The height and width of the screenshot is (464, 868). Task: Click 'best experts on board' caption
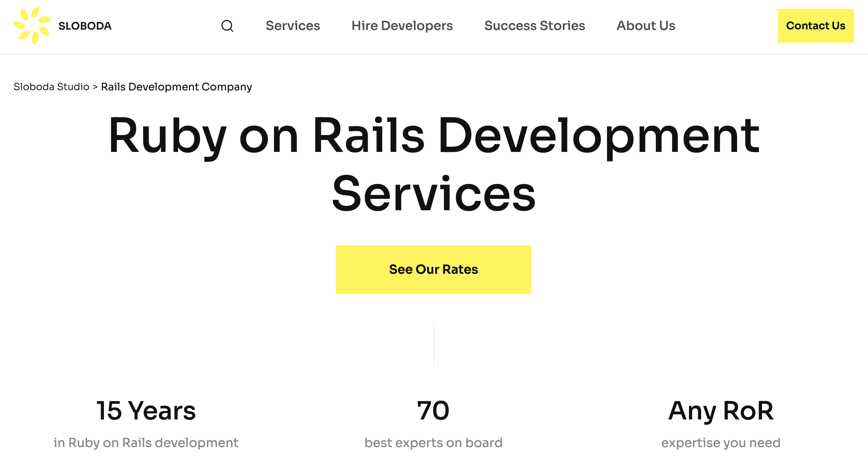point(434,443)
